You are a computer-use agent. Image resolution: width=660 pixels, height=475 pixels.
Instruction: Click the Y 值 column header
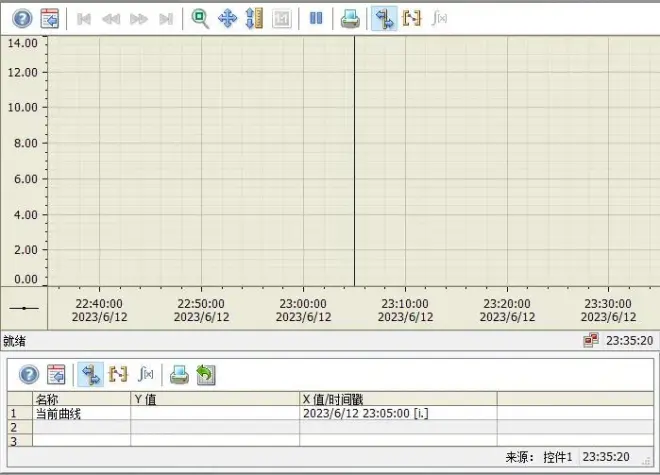(215, 399)
